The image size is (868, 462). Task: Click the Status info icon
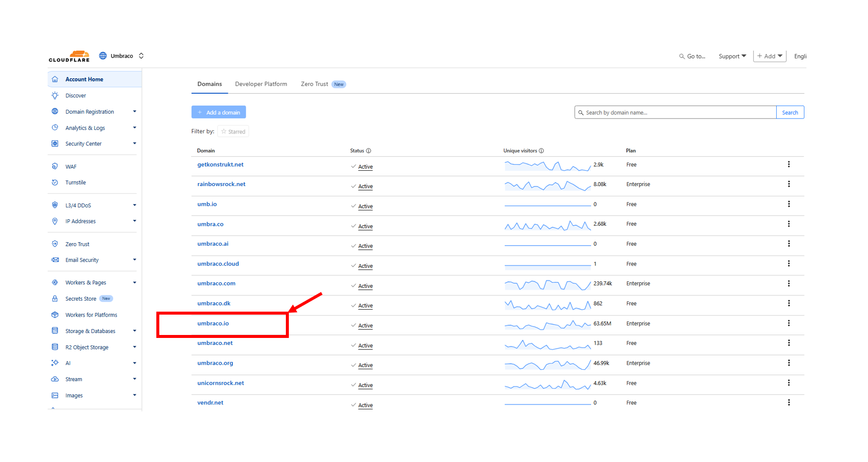(368, 151)
